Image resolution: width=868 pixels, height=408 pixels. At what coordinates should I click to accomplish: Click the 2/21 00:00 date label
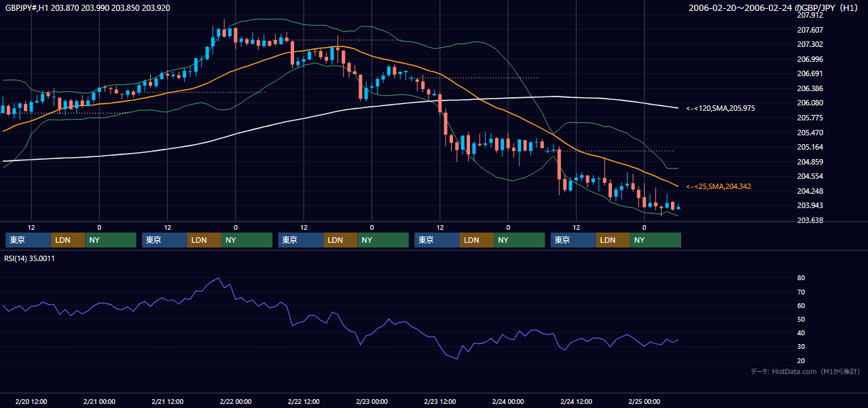(99, 401)
